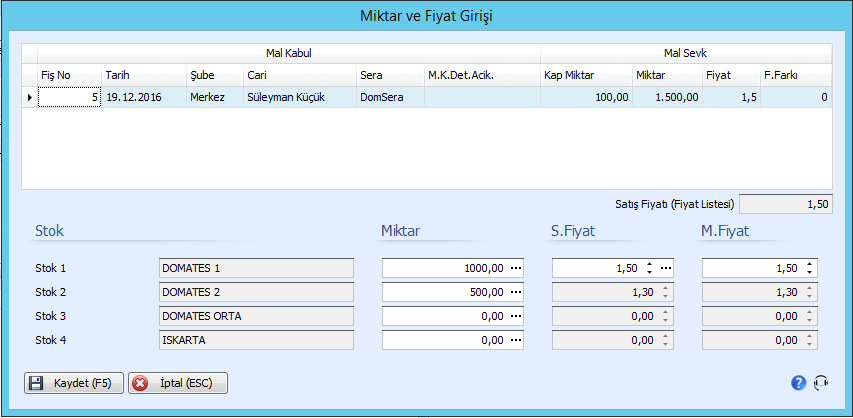Viewport: 853px width, 418px height.
Task: Click the Satış Fiyatı (Fiyat Listesi) value box
Action: (786, 205)
